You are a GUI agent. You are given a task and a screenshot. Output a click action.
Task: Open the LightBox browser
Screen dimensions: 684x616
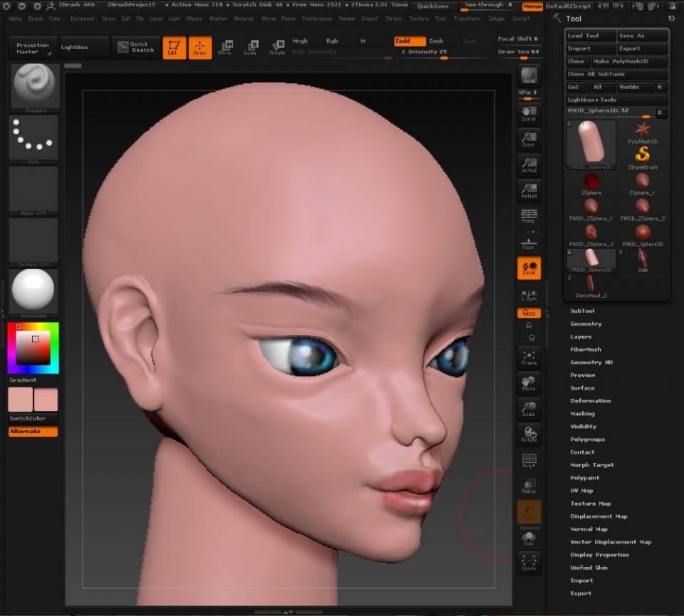(84, 47)
